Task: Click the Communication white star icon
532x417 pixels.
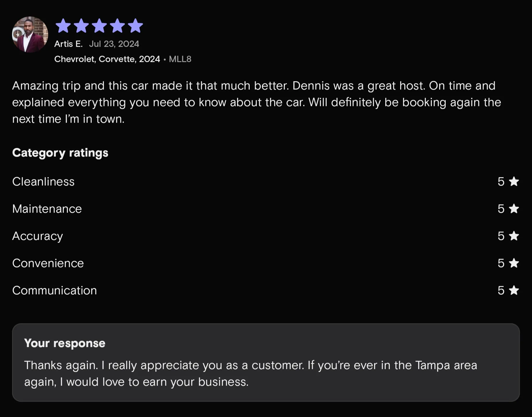Action: coord(514,290)
